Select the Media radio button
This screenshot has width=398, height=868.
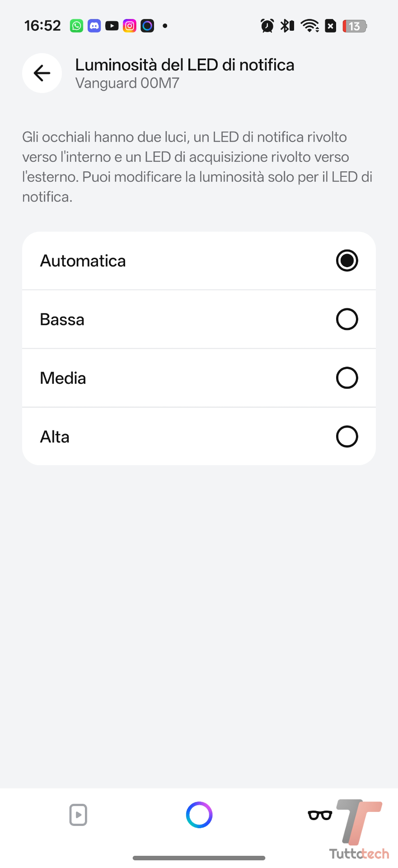[x=347, y=378]
